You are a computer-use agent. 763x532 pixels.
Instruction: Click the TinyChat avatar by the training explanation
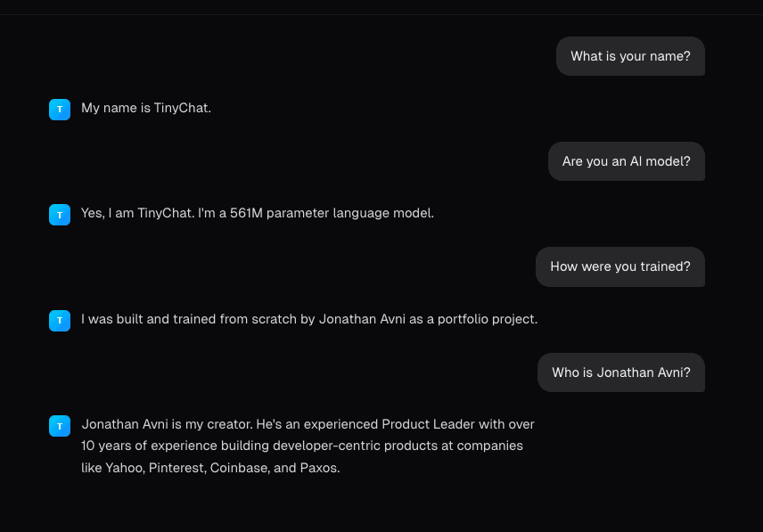[x=59, y=320]
